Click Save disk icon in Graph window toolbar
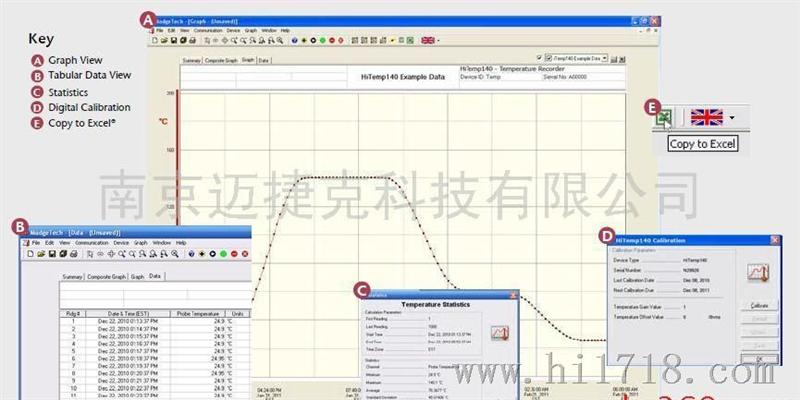The image size is (800, 400). [x=174, y=40]
